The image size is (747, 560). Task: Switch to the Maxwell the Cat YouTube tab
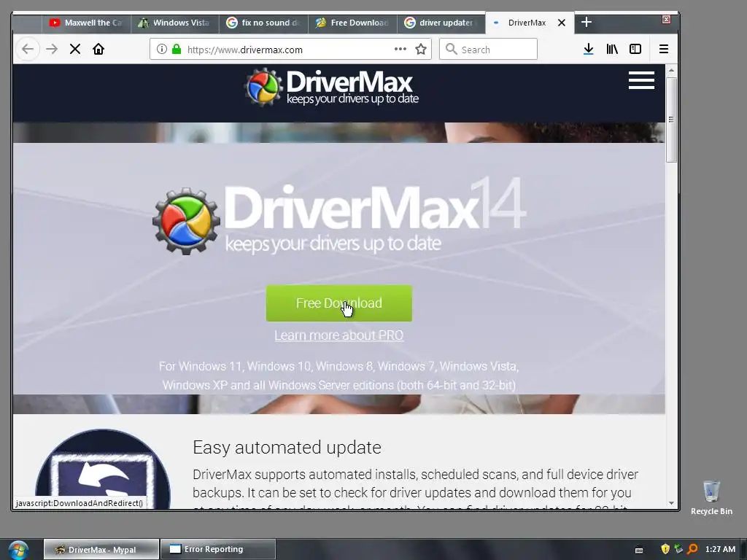coord(86,23)
